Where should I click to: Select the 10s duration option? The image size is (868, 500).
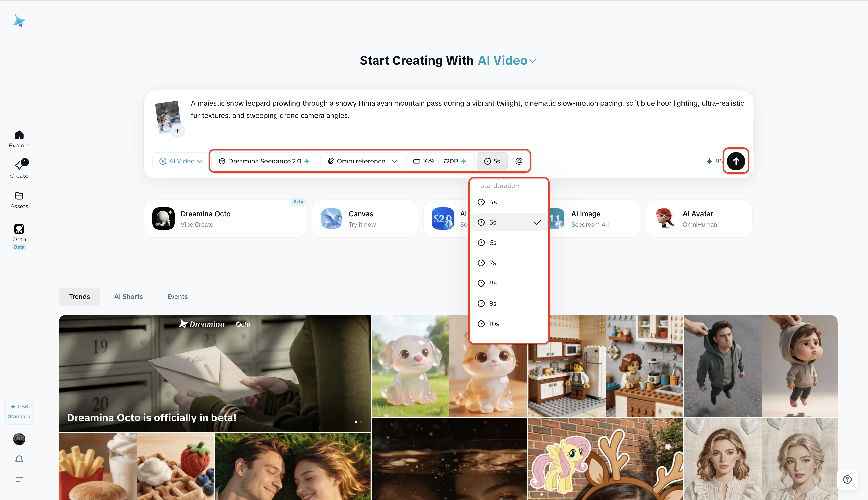pos(509,324)
